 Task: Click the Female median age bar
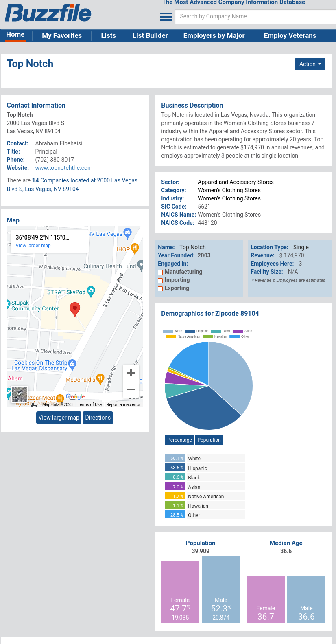[x=266, y=599]
